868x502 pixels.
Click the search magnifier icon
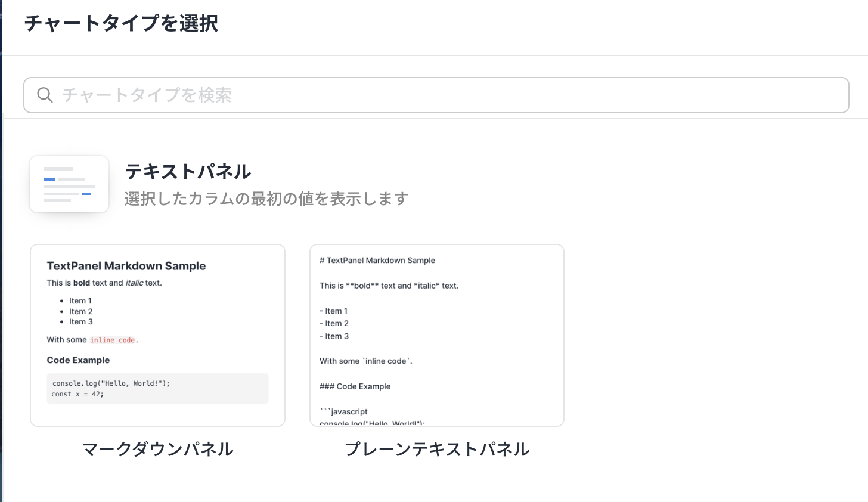(45, 95)
